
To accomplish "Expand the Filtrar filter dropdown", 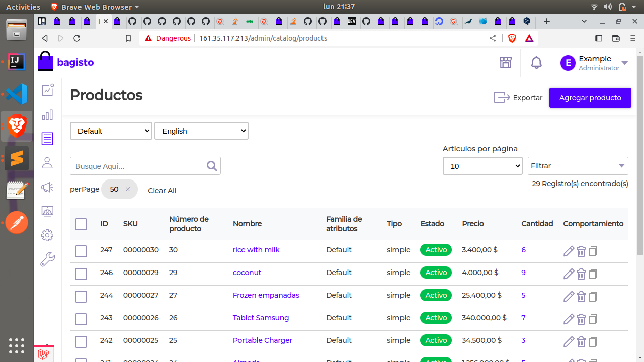I will (578, 166).
